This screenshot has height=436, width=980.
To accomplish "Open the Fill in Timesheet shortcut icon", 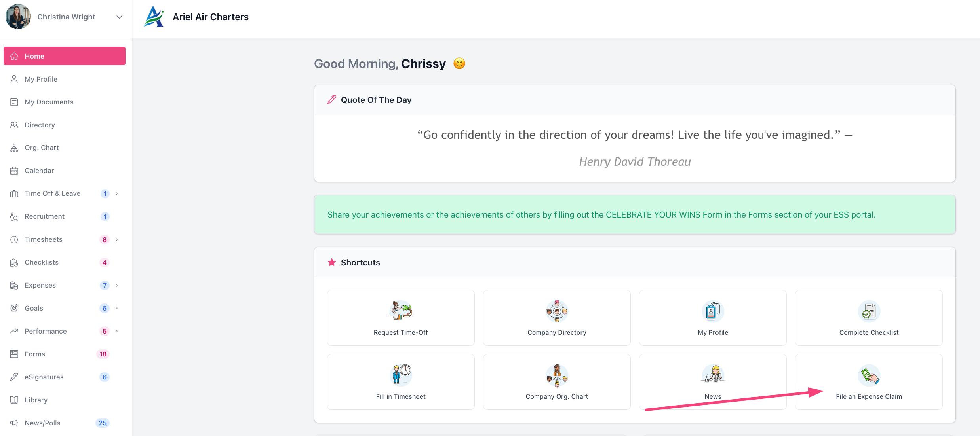I will (x=400, y=375).
